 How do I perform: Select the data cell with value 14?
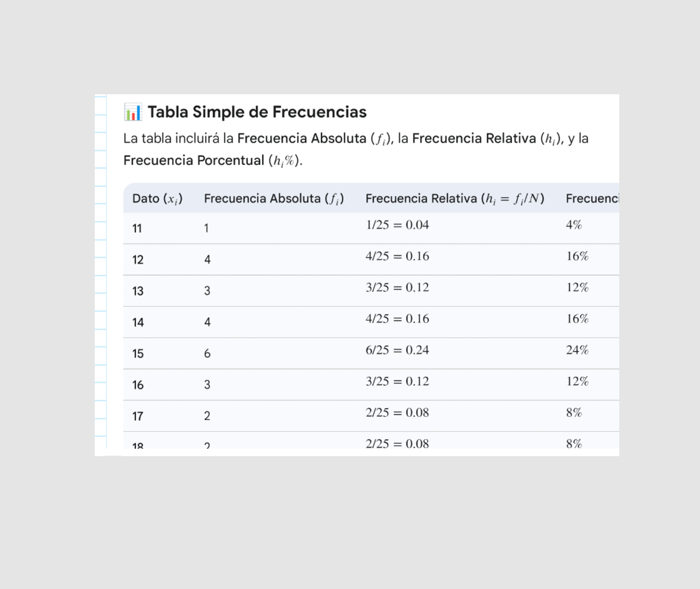click(137, 322)
